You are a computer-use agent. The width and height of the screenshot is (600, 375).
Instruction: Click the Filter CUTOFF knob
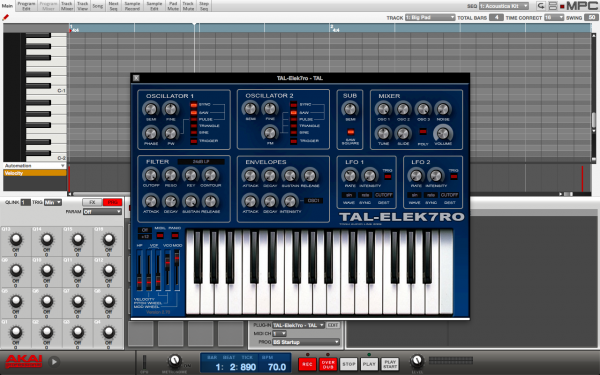(151, 175)
